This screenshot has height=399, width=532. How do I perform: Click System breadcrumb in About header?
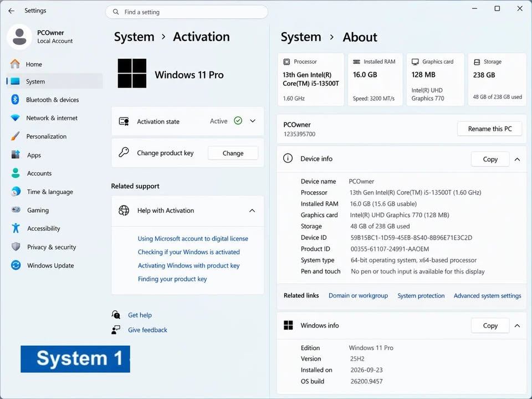(300, 37)
